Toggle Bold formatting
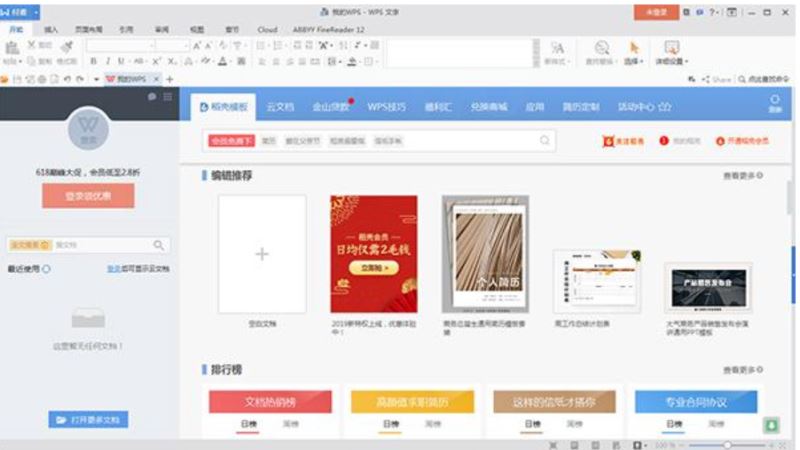 (93, 61)
